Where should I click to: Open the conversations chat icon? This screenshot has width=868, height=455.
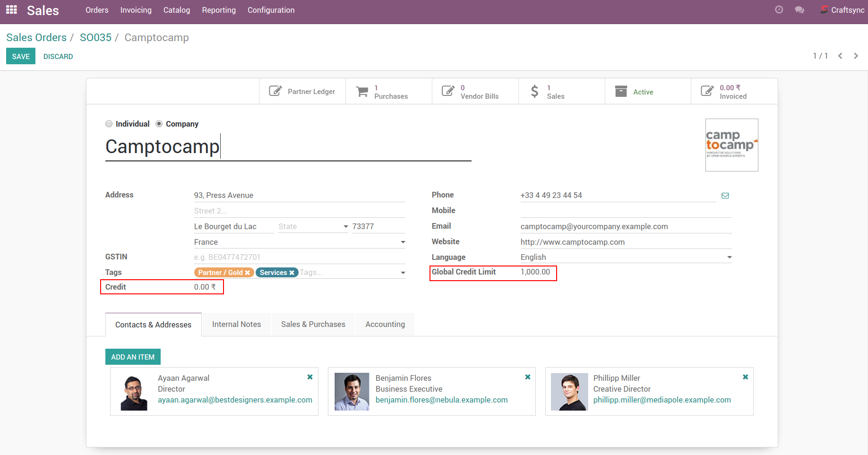[799, 10]
